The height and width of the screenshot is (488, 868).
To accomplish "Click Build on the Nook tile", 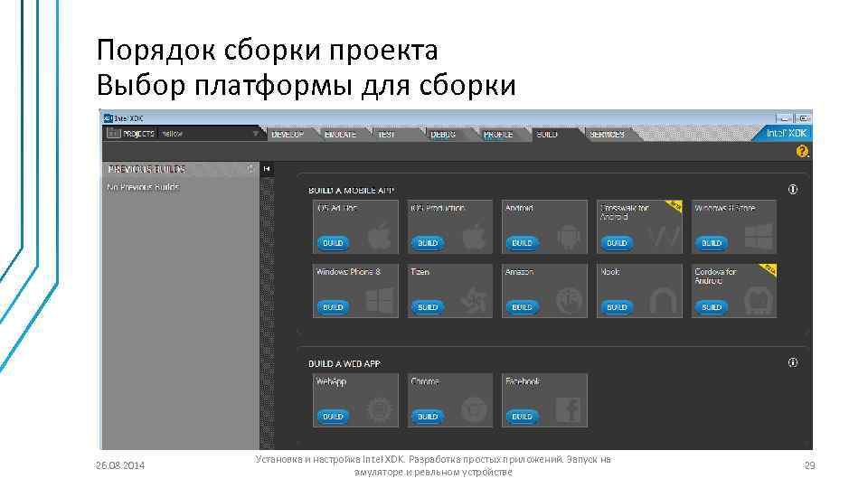I will point(617,306).
